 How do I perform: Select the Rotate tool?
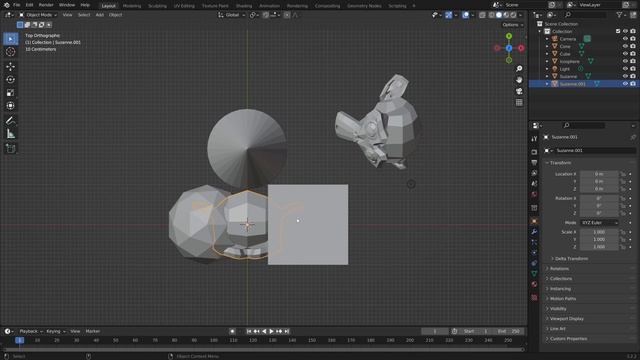point(10,80)
